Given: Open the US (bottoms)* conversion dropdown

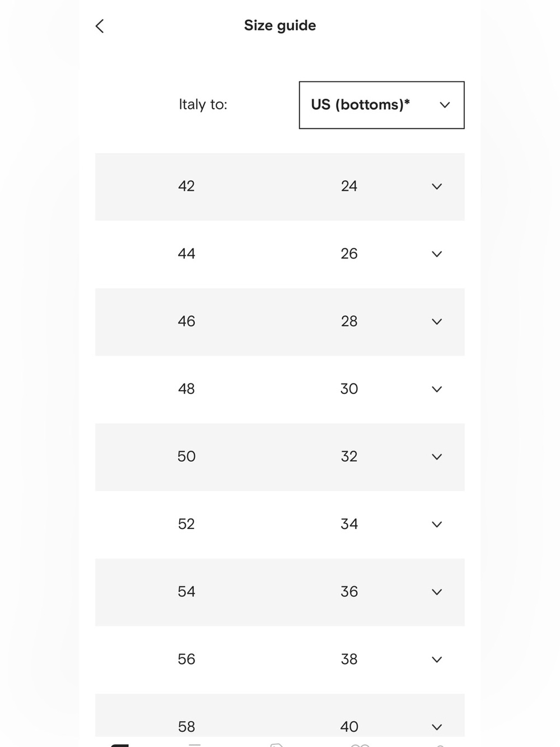Looking at the screenshot, I should (x=381, y=105).
